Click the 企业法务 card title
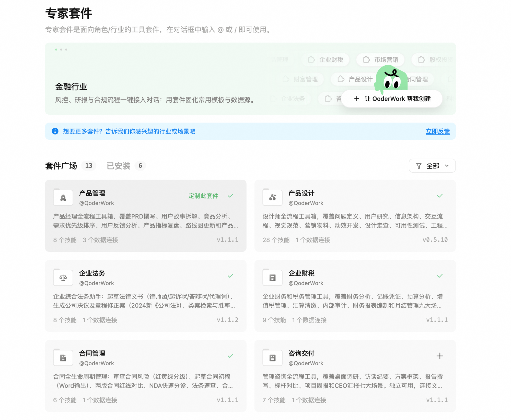This screenshot has height=420, width=511. (92, 273)
